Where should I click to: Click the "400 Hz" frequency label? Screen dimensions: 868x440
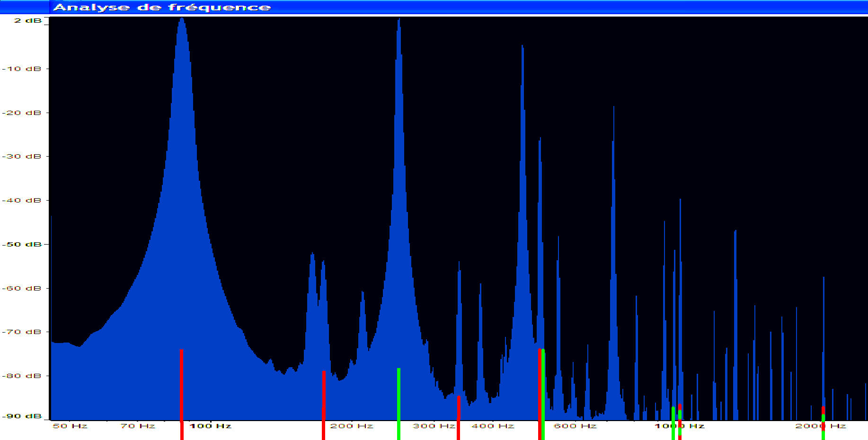click(x=493, y=426)
